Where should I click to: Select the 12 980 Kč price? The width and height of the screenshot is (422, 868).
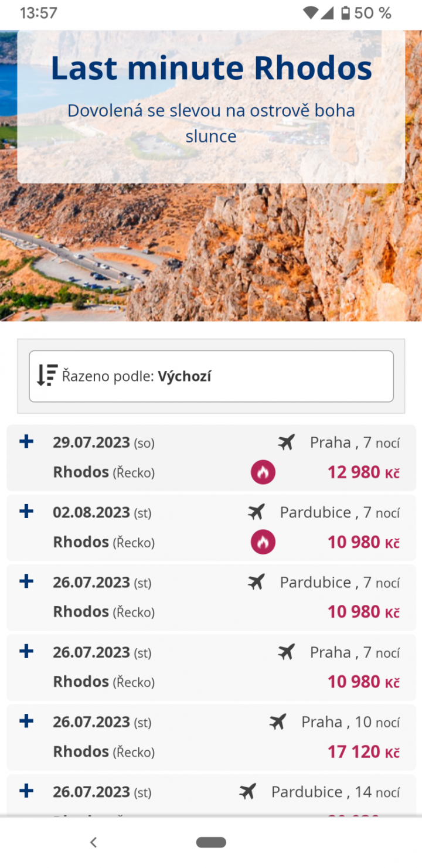pyautogui.click(x=363, y=472)
